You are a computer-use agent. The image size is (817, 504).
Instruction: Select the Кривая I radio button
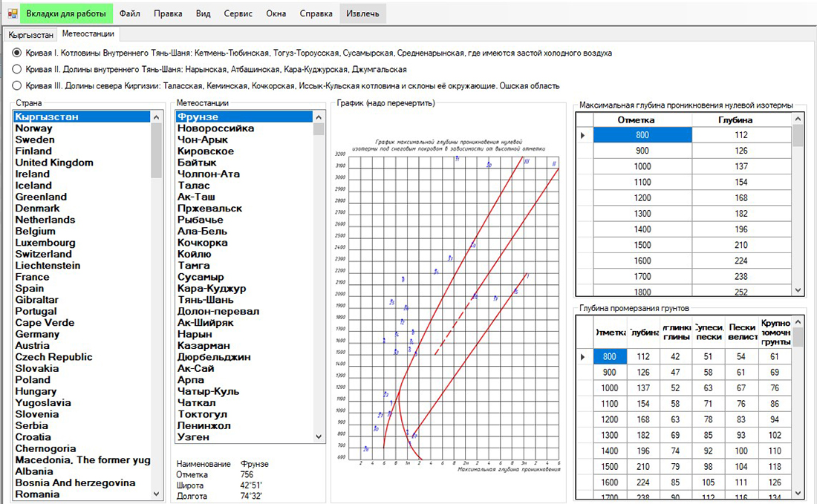pos(17,53)
